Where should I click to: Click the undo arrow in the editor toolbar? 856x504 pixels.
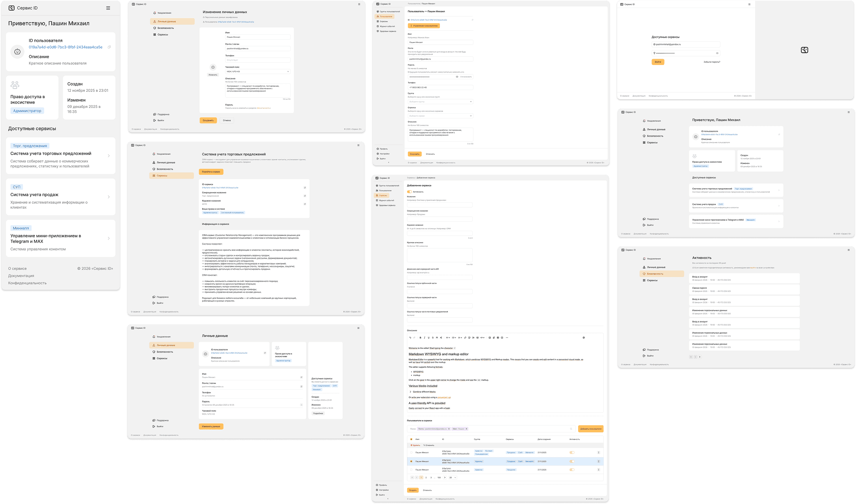click(x=410, y=338)
